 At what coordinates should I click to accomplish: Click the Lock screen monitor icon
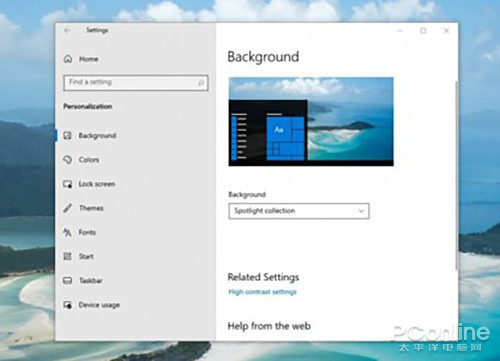(68, 184)
